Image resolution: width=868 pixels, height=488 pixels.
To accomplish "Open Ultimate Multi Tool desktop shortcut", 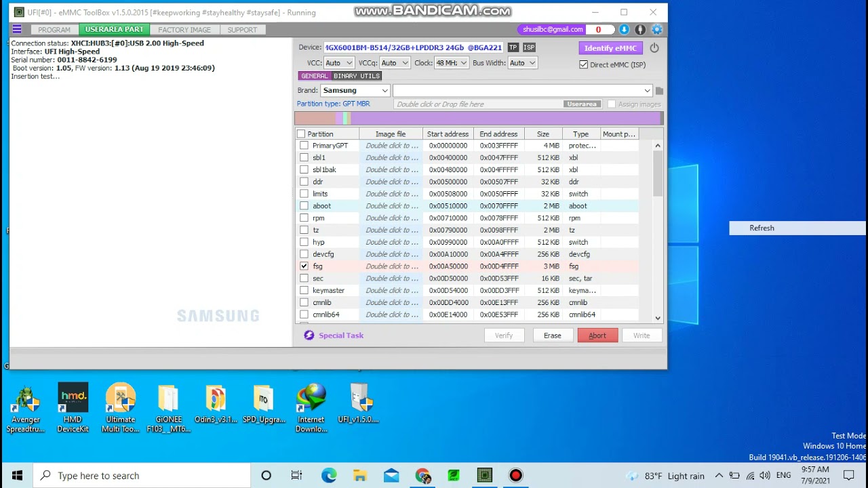I will coord(121,408).
